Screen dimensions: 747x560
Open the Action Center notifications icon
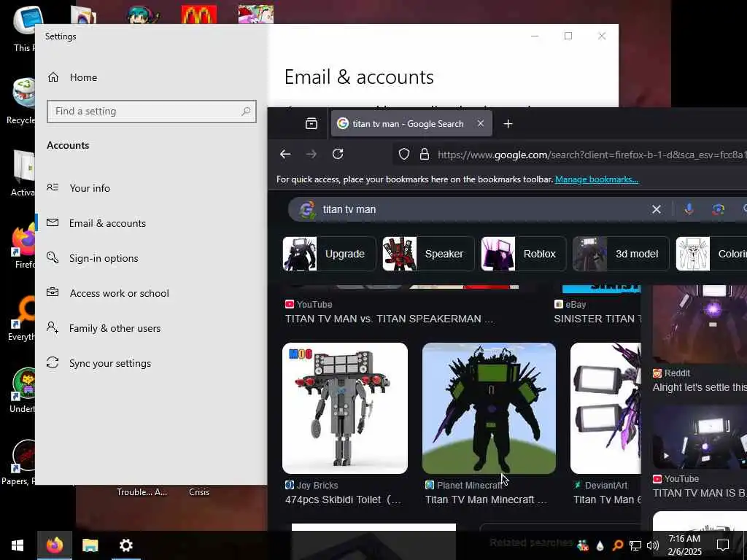point(723,545)
